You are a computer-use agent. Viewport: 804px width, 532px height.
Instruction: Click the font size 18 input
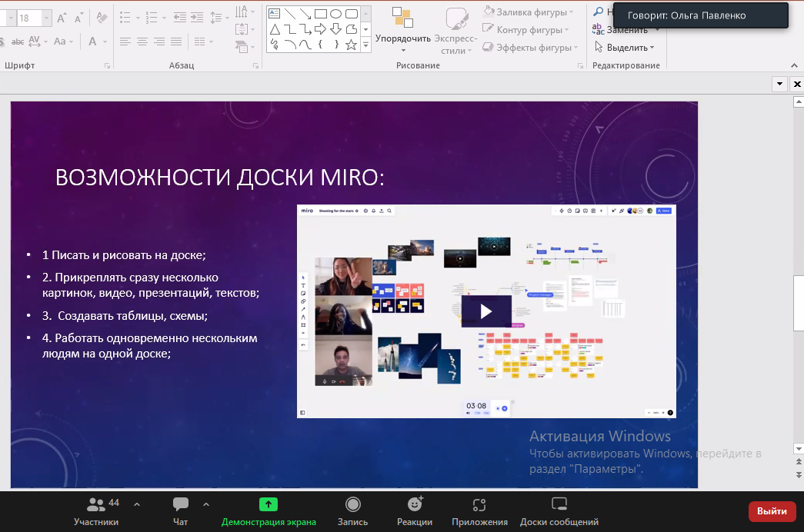[x=29, y=18]
